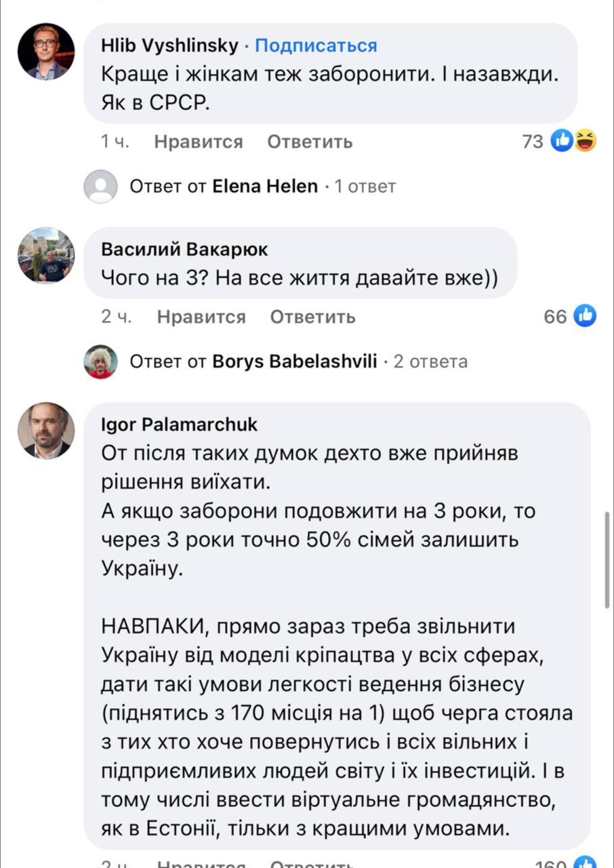Open Igor Palamarchuk's profile name link
614x868 pixels.
tap(180, 425)
